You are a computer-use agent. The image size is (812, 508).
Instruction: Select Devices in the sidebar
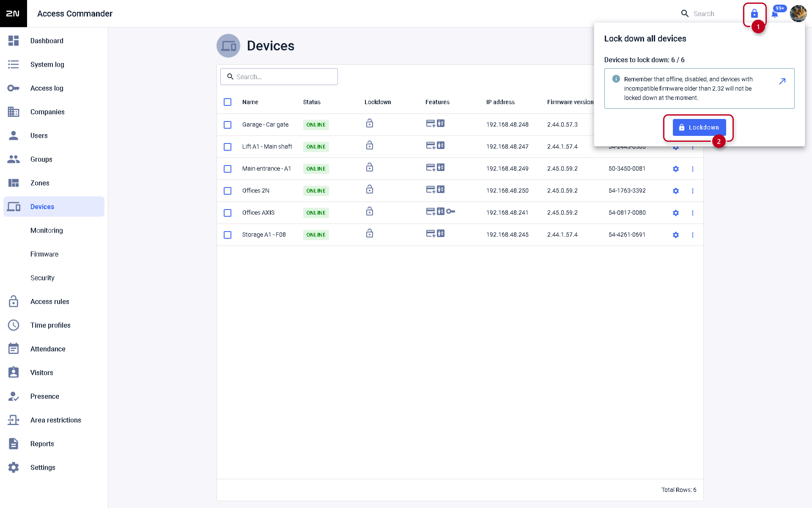point(54,207)
